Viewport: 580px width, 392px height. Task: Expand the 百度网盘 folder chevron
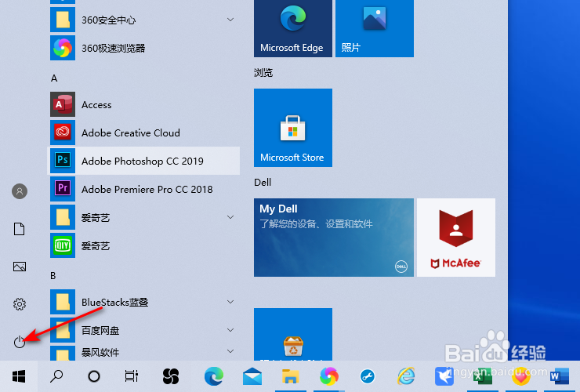point(230,330)
